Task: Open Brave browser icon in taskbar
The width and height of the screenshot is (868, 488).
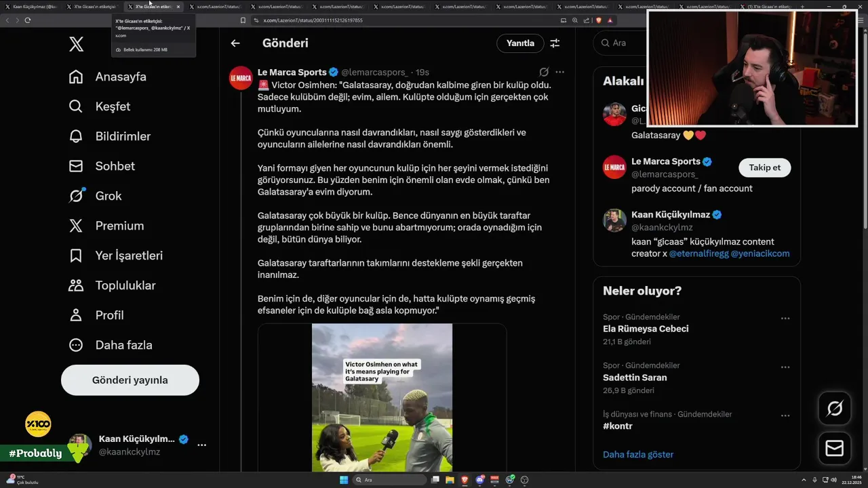Action: tap(465, 480)
